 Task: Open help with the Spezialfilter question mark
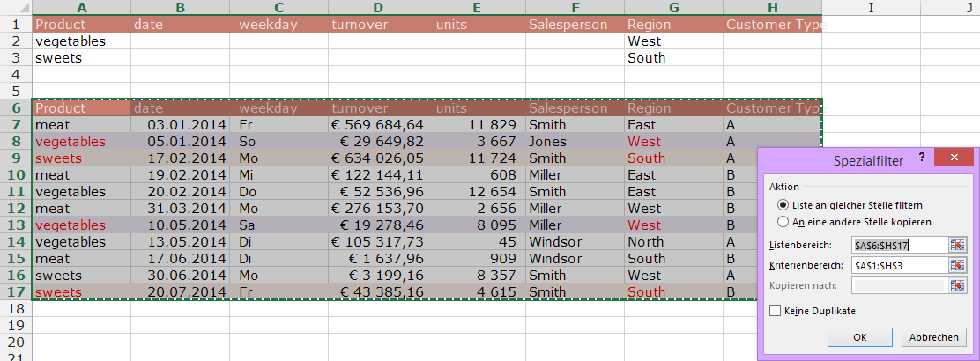point(923,158)
